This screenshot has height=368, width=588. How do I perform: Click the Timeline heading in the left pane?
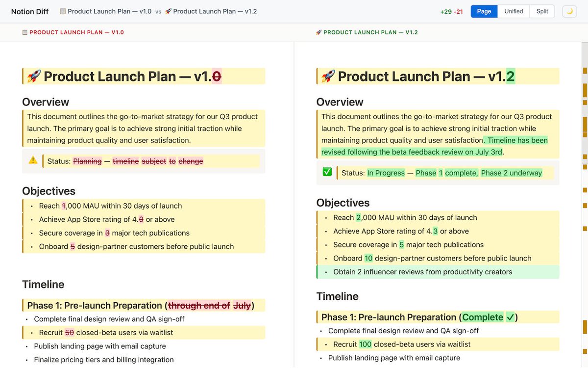pyautogui.click(x=43, y=285)
